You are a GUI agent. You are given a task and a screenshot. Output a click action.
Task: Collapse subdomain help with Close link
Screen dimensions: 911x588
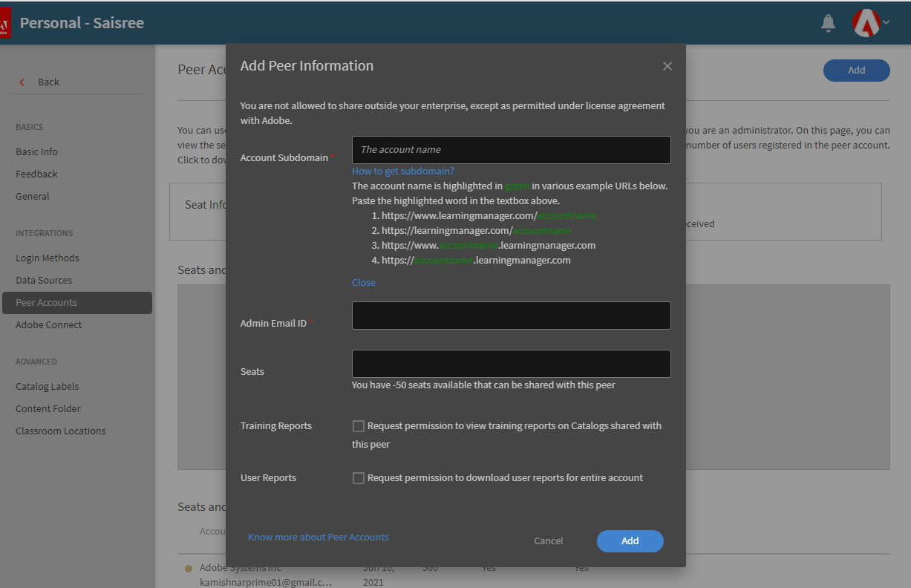[x=364, y=283]
